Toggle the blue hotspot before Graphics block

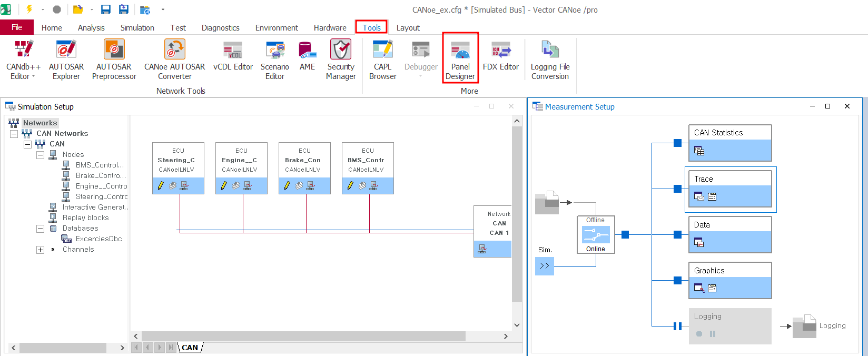pos(678,280)
